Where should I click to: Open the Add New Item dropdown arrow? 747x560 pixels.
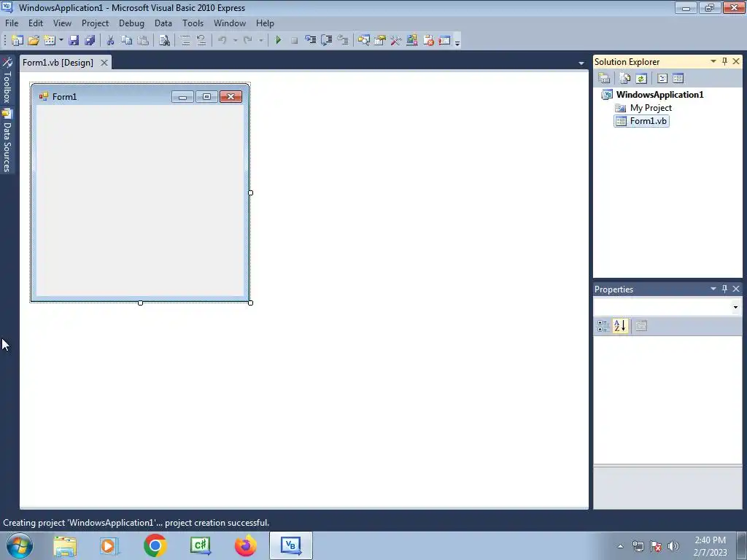pos(61,41)
